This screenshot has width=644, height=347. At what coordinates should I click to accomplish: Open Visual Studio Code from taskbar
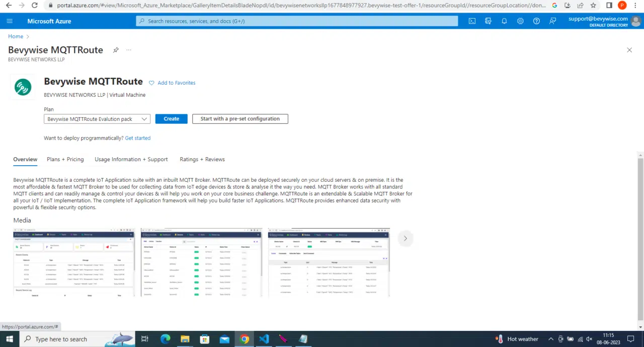pyautogui.click(x=264, y=339)
